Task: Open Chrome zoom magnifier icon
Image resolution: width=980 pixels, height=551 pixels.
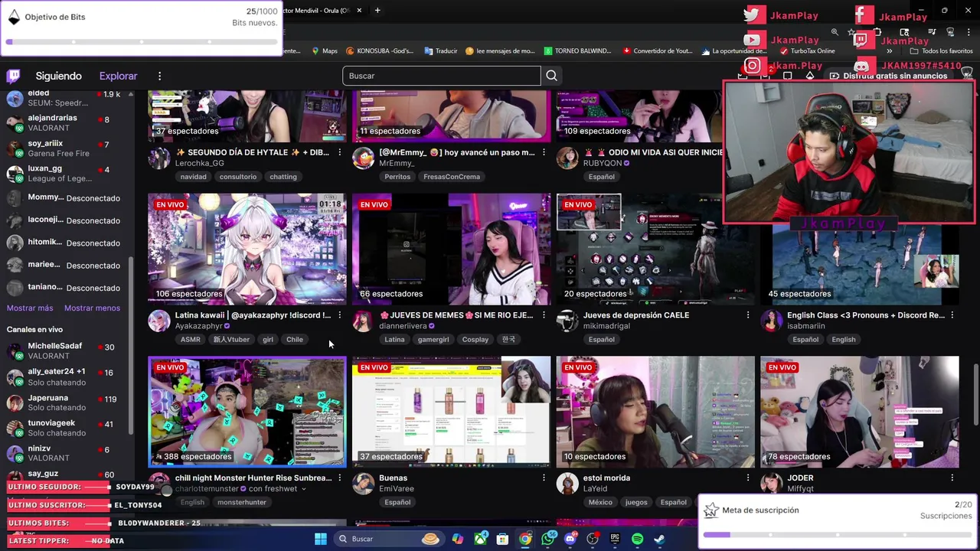Action: 835,32
